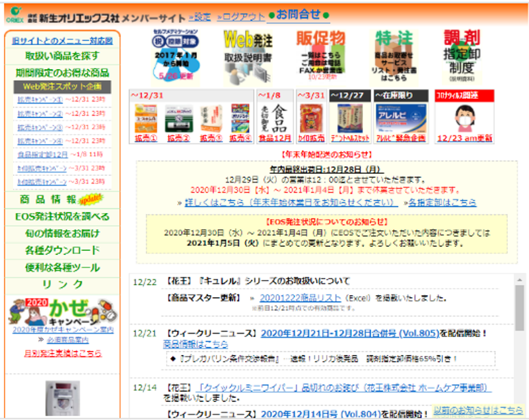
Task: Select リンク menu item
Action: 62,285
